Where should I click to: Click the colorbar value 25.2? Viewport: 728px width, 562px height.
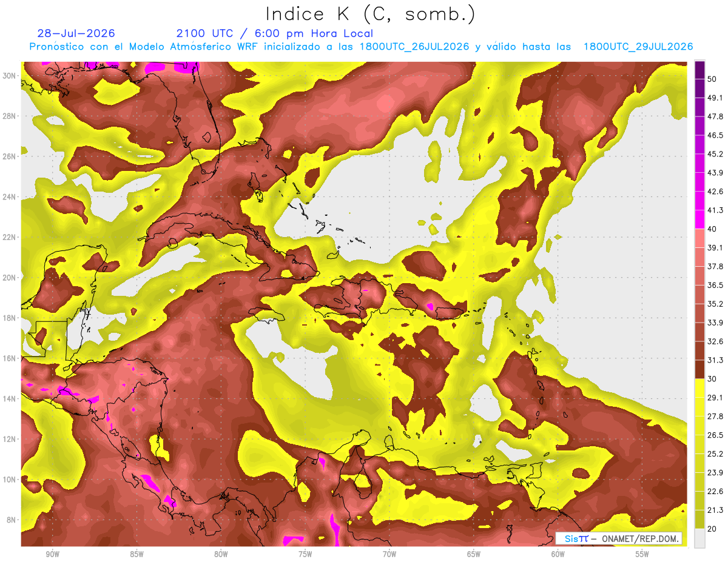716,454
